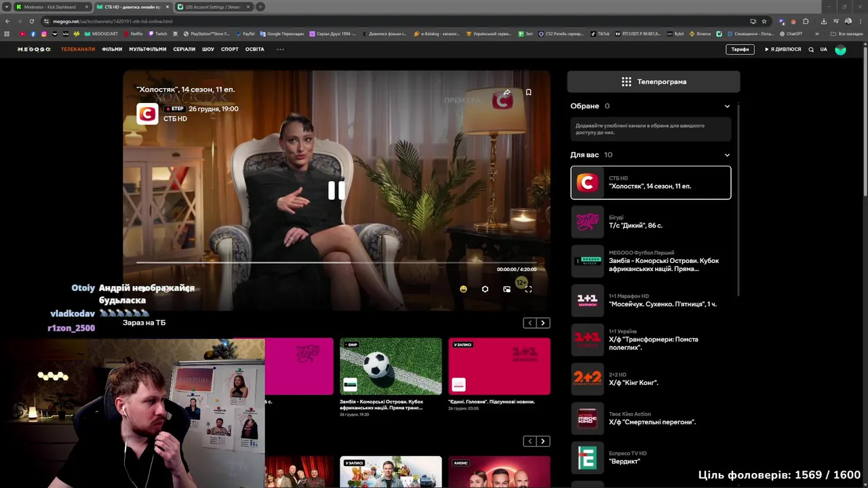The height and width of the screenshot is (488, 868).
Task: Open the Телепрограма TV guide button
Action: click(x=654, y=81)
